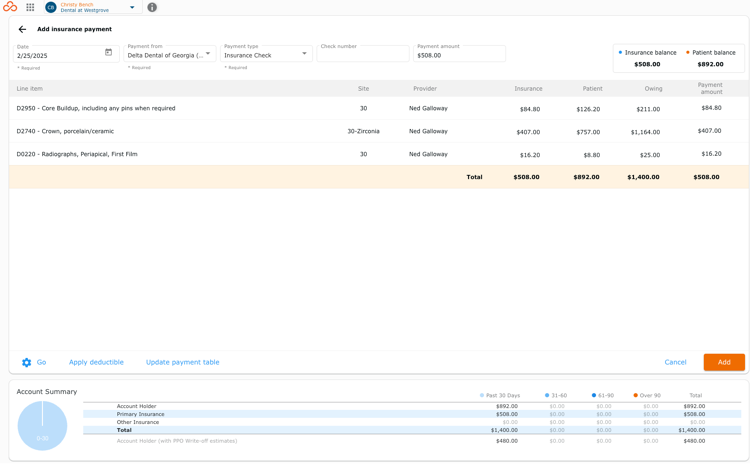Click the orange Add button
Image resolution: width=750 pixels, height=464 pixels.
(x=724, y=363)
